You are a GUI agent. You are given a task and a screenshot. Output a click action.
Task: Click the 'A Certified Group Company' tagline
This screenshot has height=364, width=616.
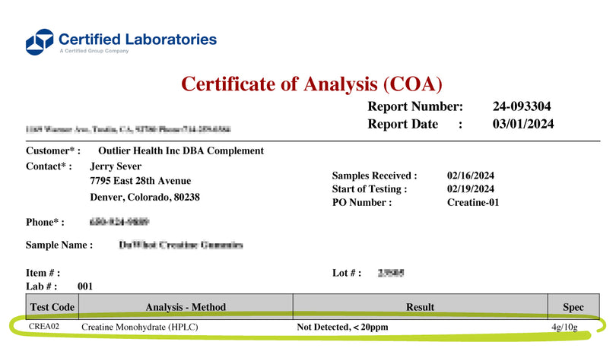tap(94, 51)
